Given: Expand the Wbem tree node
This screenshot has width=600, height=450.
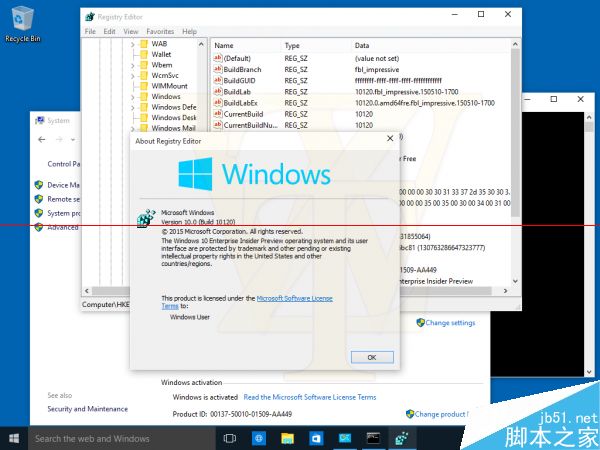Looking at the screenshot, I should (133, 65).
